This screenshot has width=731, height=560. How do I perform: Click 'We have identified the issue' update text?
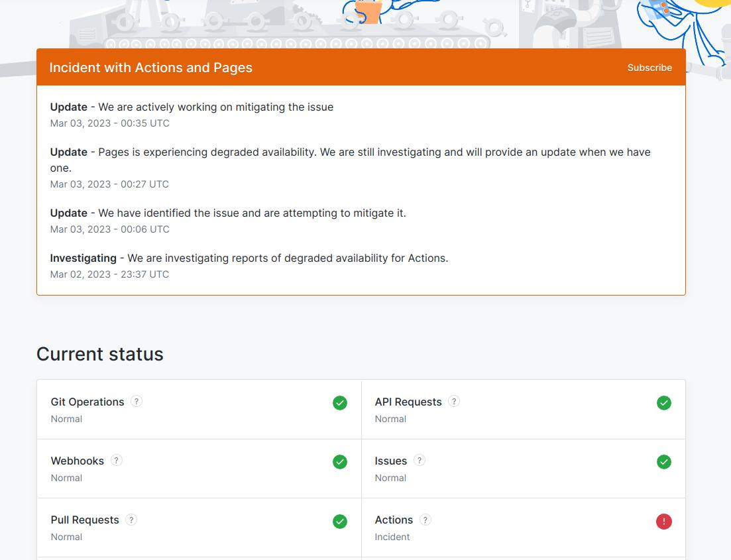point(253,213)
